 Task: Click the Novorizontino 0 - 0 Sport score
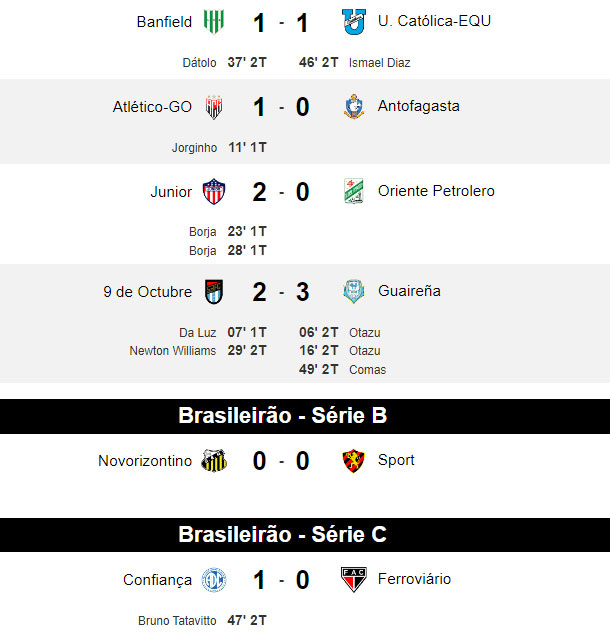[x=281, y=461]
